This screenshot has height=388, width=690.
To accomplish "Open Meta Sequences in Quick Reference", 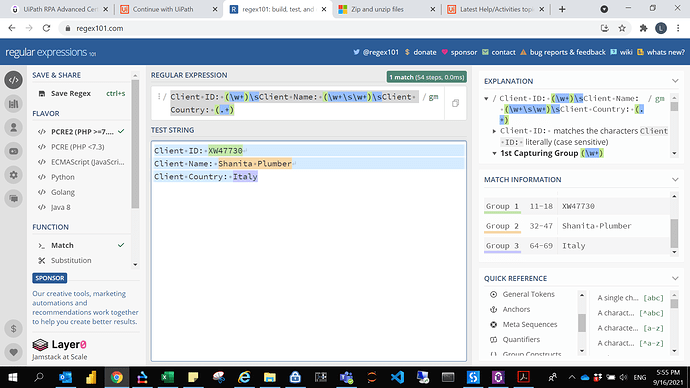I will [x=530, y=324].
